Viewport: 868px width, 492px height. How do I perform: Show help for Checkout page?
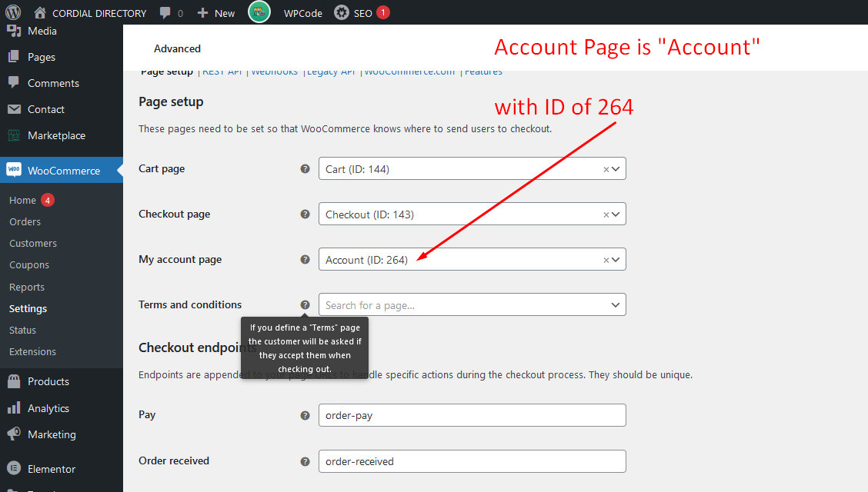305,214
